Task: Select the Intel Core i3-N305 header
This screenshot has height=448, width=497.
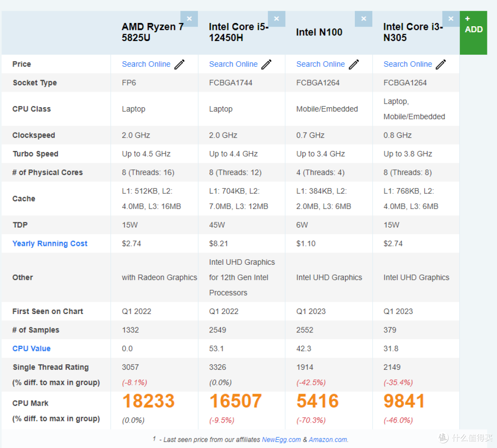Action: coord(413,32)
